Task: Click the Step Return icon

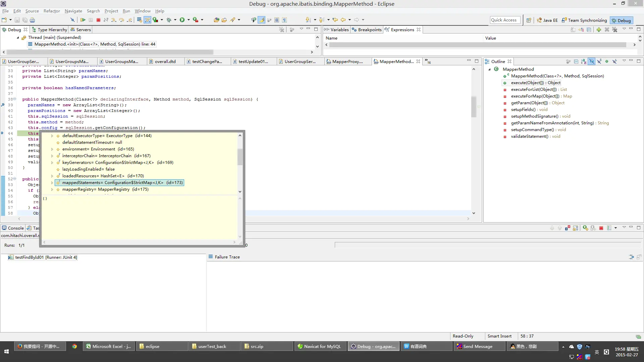Action: [129, 20]
